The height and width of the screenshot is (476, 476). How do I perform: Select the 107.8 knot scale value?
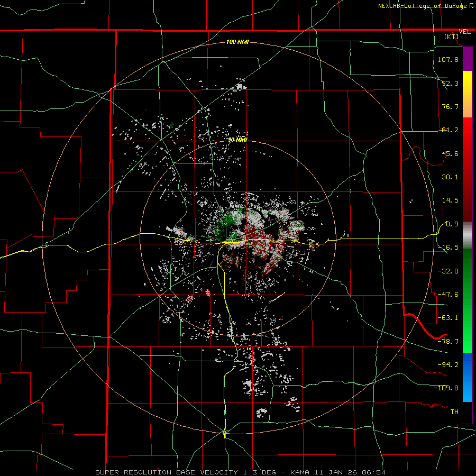pyautogui.click(x=448, y=59)
